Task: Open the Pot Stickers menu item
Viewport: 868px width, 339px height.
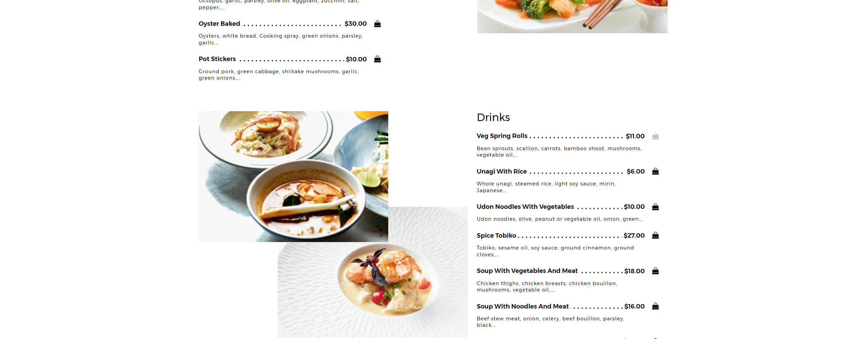Action: click(217, 59)
